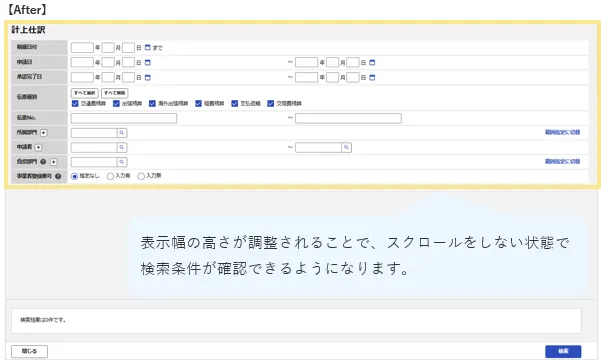Focus 申請日 start month field
Screen dimensions: 601x361
click(x=108, y=62)
